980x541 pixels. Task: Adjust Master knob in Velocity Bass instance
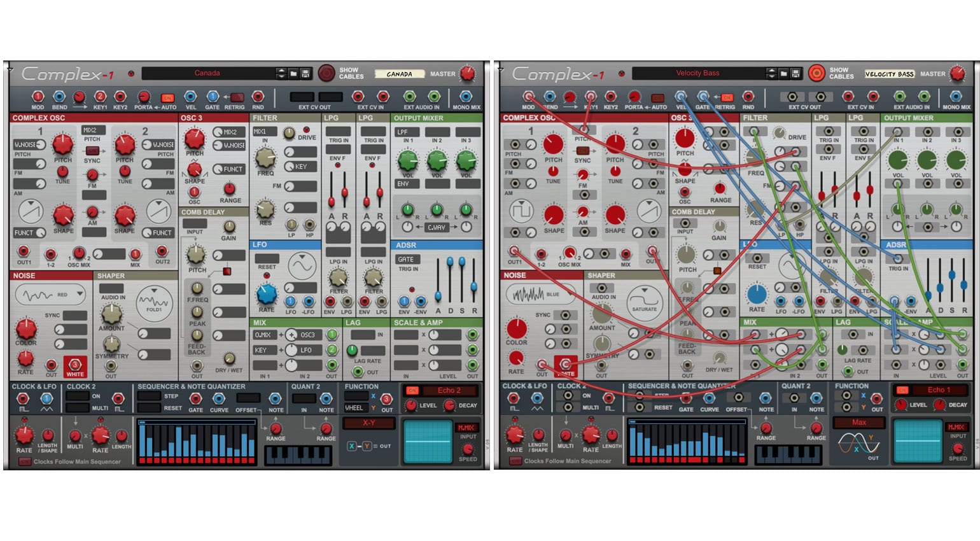[958, 73]
